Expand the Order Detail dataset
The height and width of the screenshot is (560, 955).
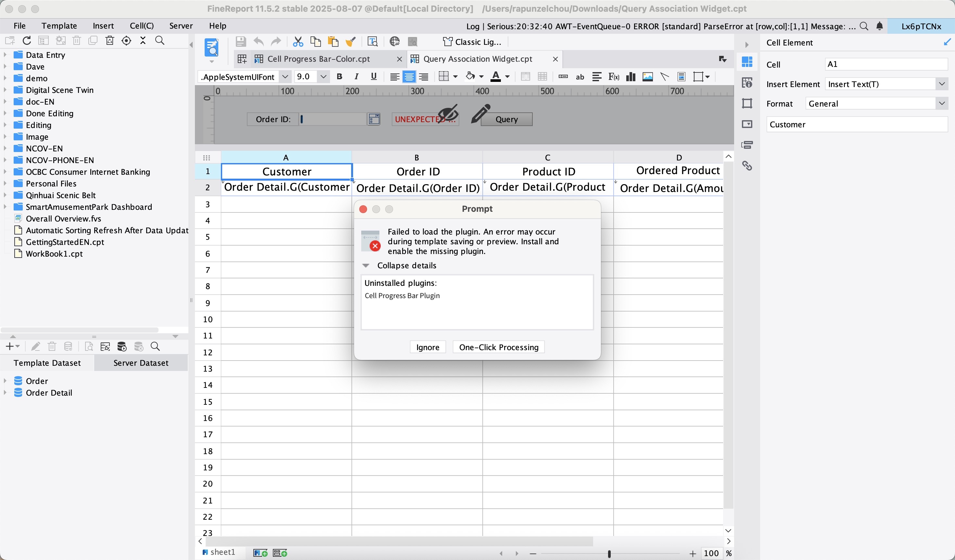tap(5, 392)
